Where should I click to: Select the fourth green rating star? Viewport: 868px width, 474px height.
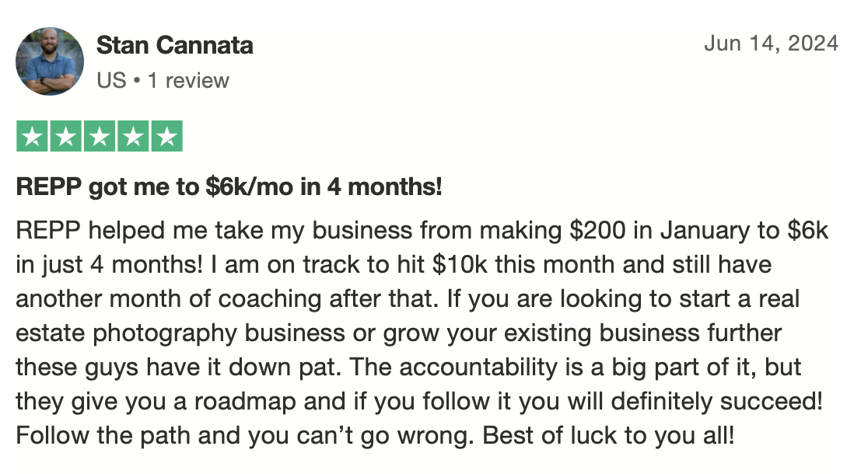(133, 136)
